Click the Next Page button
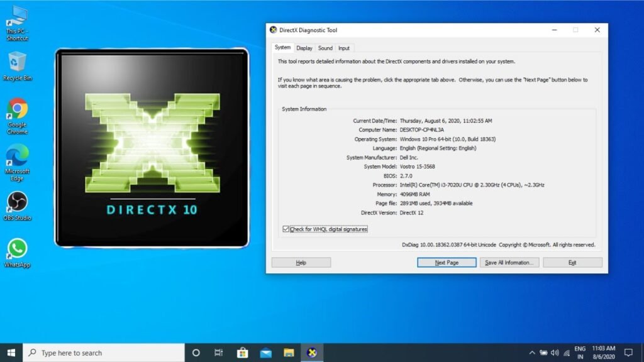The width and height of the screenshot is (644, 362). [447, 263]
